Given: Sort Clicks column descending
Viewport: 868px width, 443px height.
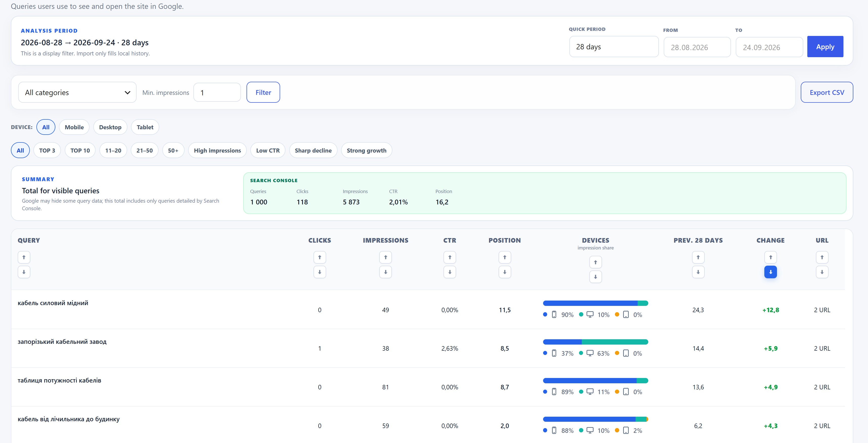Looking at the screenshot, I should 319,272.
